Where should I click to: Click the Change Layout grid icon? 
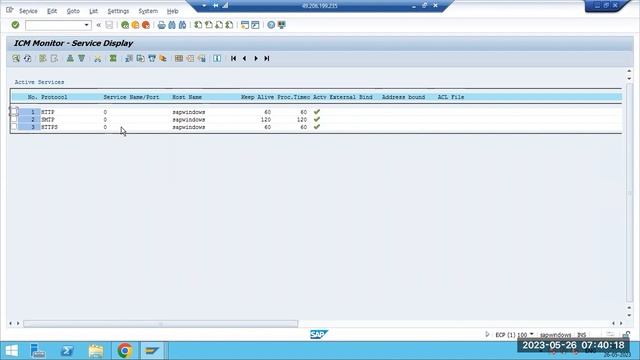tap(179, 58)
